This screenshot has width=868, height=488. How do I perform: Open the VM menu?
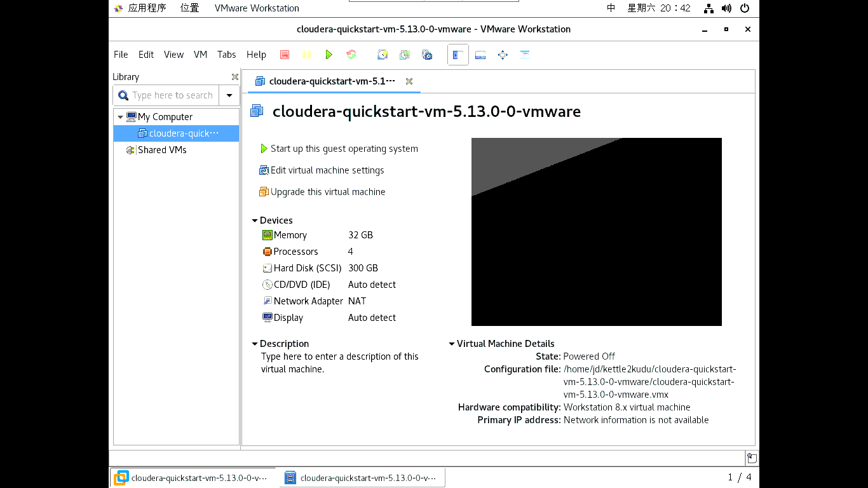[200, 55]
